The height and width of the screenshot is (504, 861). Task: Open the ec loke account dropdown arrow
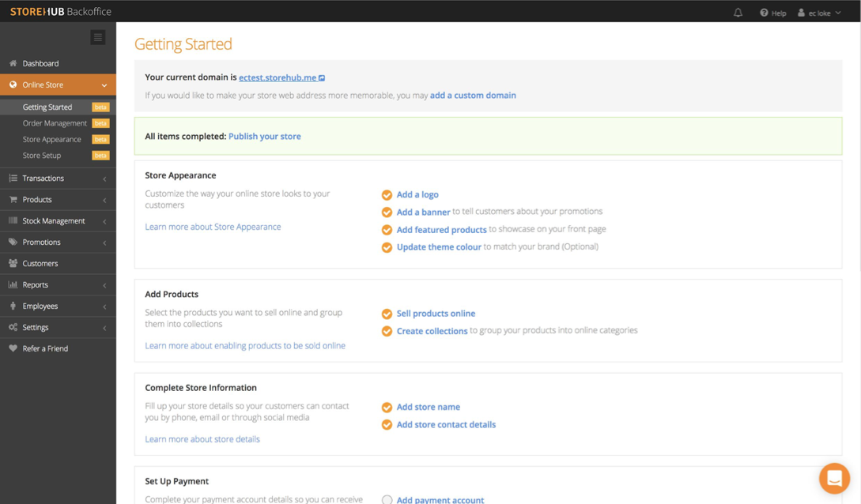pos(838,13)
